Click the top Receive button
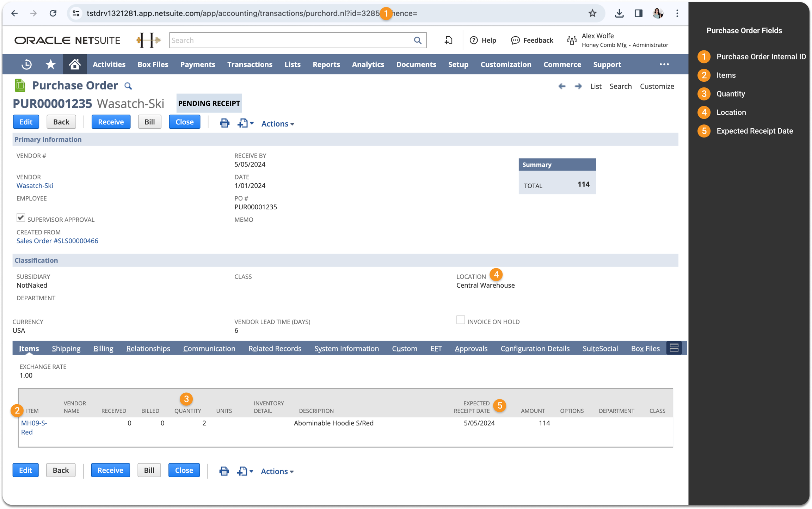The height and width of the screenshot is (509, 812). 111,122
